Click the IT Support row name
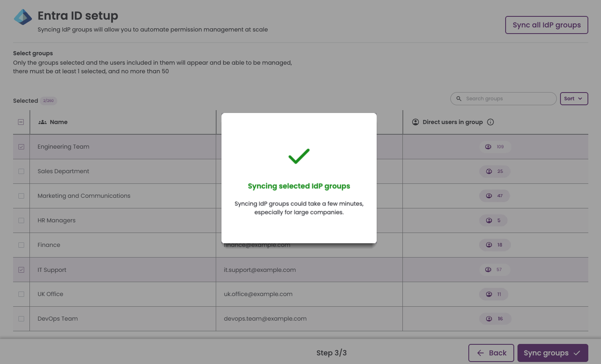The image size is (601, 364). [x=52, y=270]
